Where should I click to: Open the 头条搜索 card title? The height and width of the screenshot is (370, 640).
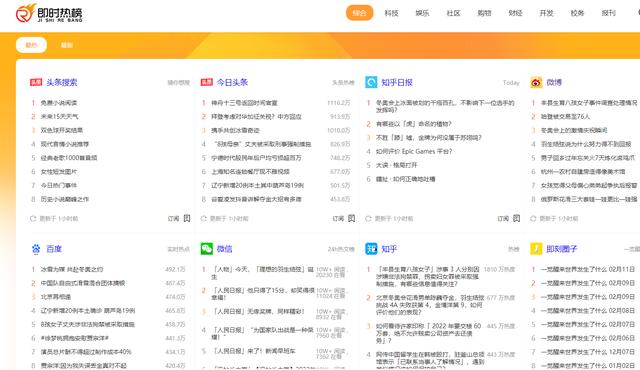coord(62,82)
